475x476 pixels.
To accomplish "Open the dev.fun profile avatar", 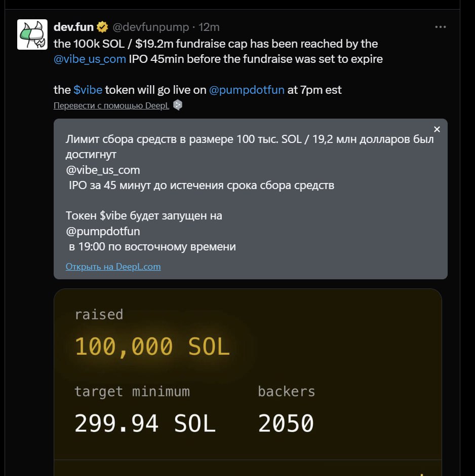I will pyautogui.click(x=32, y=34).
